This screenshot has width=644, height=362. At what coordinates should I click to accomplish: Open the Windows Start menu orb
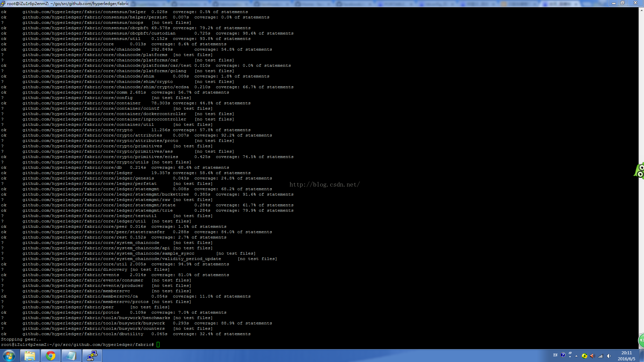tap(9, 356)
